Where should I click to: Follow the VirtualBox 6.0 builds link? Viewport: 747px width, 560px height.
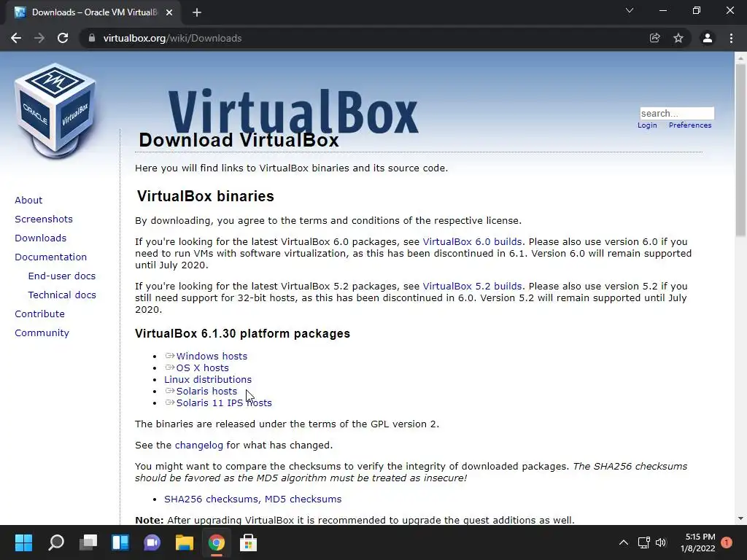472,242
